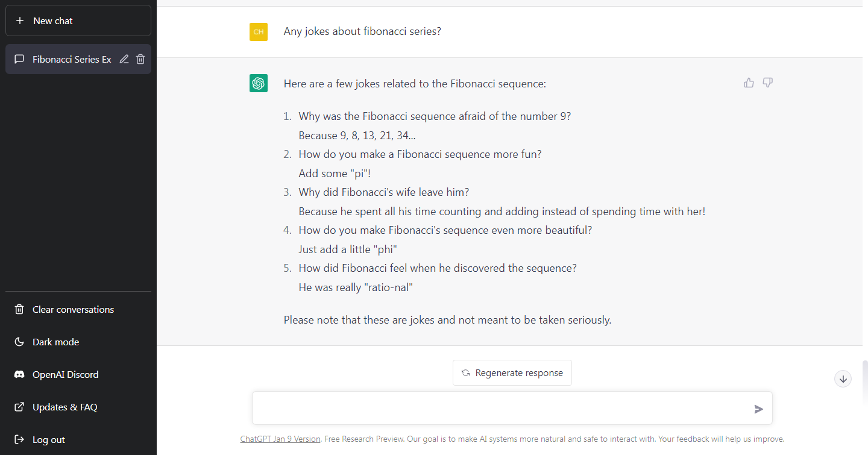Toggle Dark mode in sidebar
This screenshot has height=455, width=868.
[x=55, y=342]
